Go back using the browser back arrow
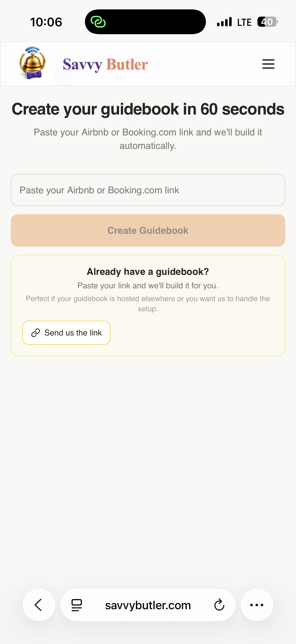This screenshot has height=644, width=296. pos(39,605)
